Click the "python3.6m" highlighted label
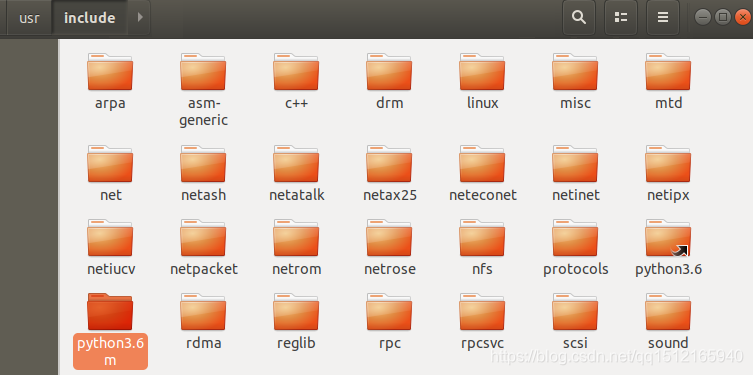Screen dimensions: 753x375 (x=110, y=351)
